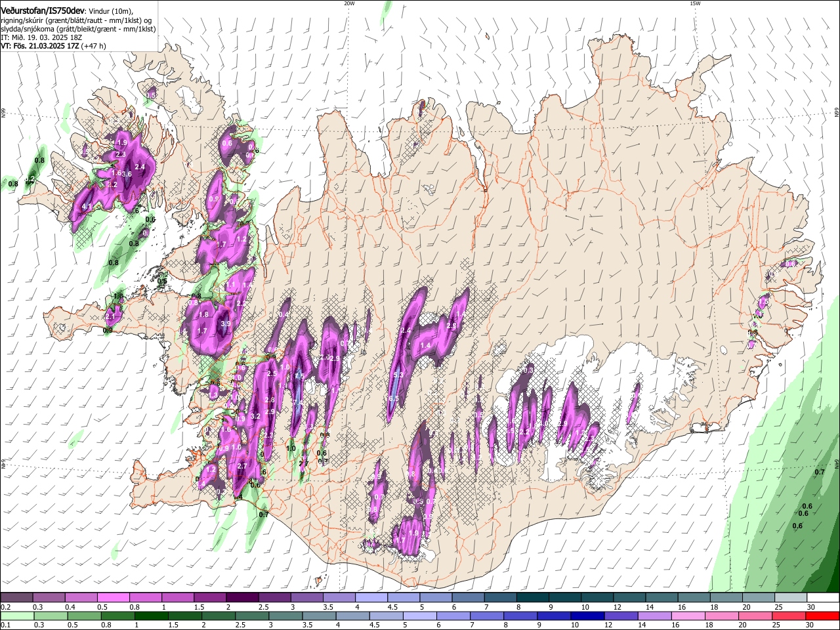Select dark teal snow swatch starting at 8
Screen dimensions: 840x630
click(533, 598)
